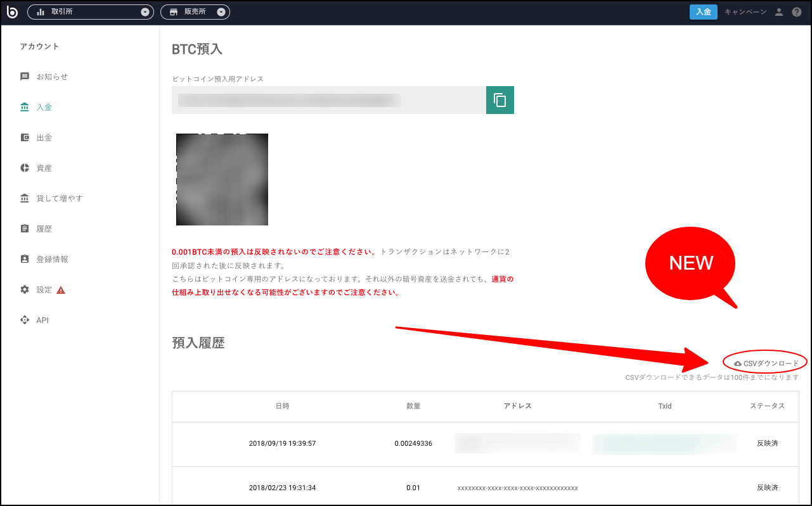
Task: Click 反映済 status in the 2018/02/23 row
Action: click(767, 488)
